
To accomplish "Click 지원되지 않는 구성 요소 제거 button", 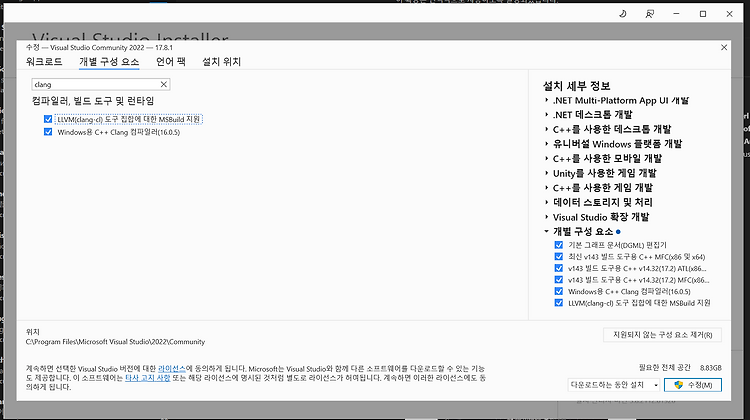I will click(662, 335).
